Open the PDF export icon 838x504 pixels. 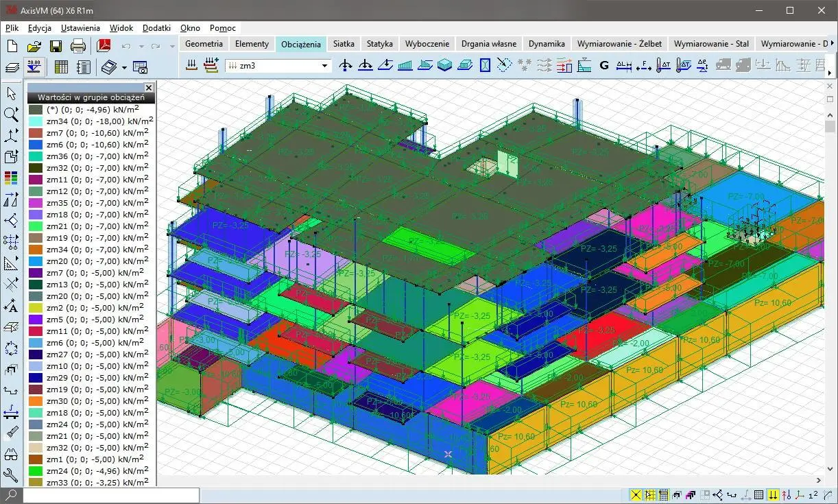[103, 47]
